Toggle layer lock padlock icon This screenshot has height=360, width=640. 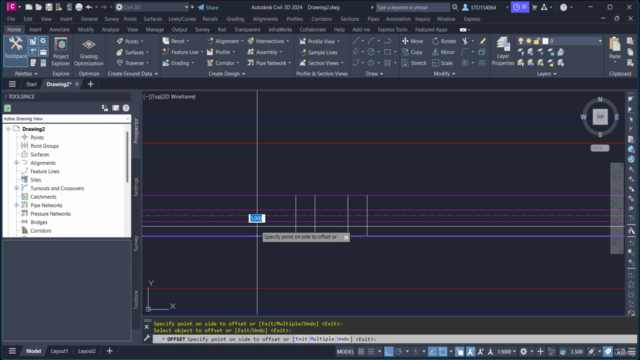point(536,41)
